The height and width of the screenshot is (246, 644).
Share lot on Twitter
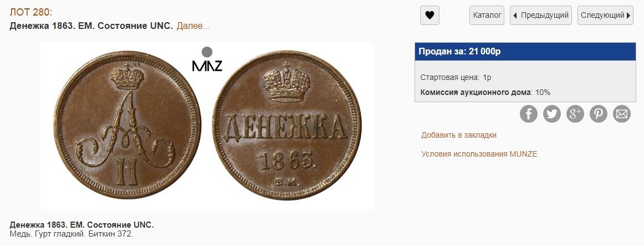552,114
